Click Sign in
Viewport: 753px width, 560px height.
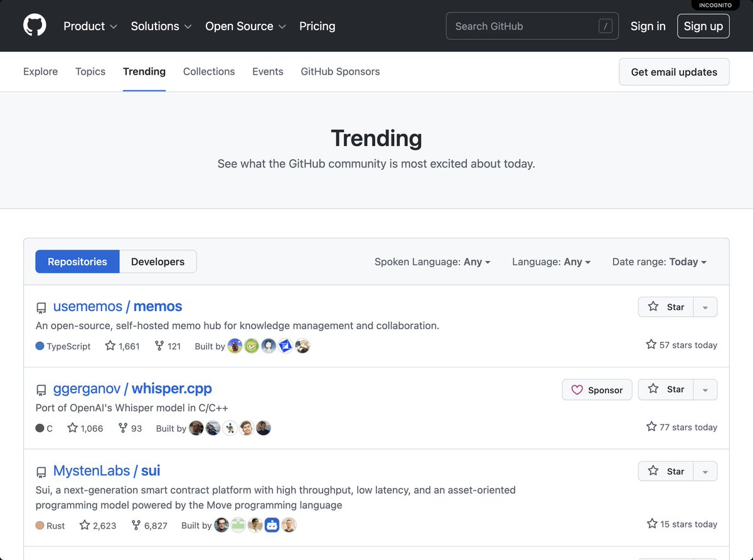click(x=648, y=26)
